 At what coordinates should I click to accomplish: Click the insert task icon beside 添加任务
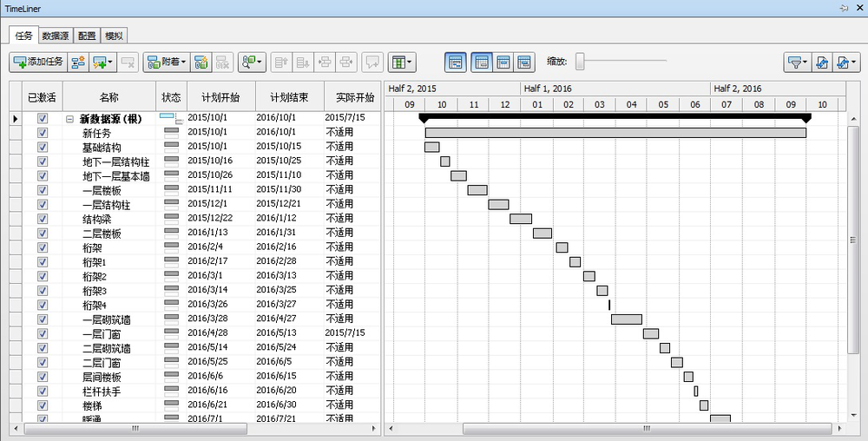[78, 63]
